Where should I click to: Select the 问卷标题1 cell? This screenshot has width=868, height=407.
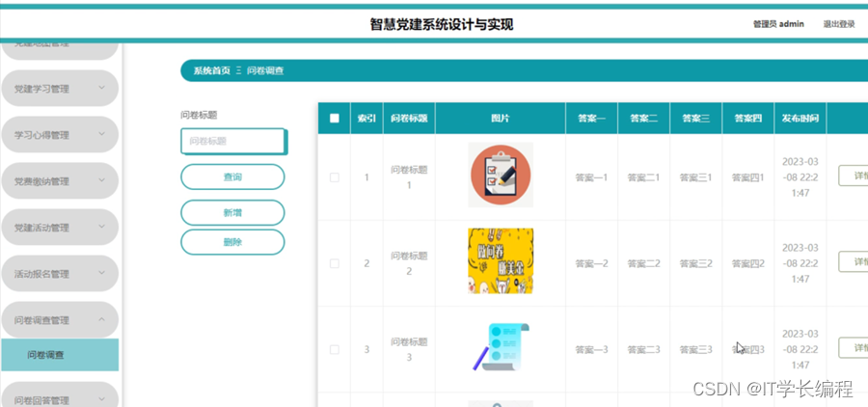point(409,177)
